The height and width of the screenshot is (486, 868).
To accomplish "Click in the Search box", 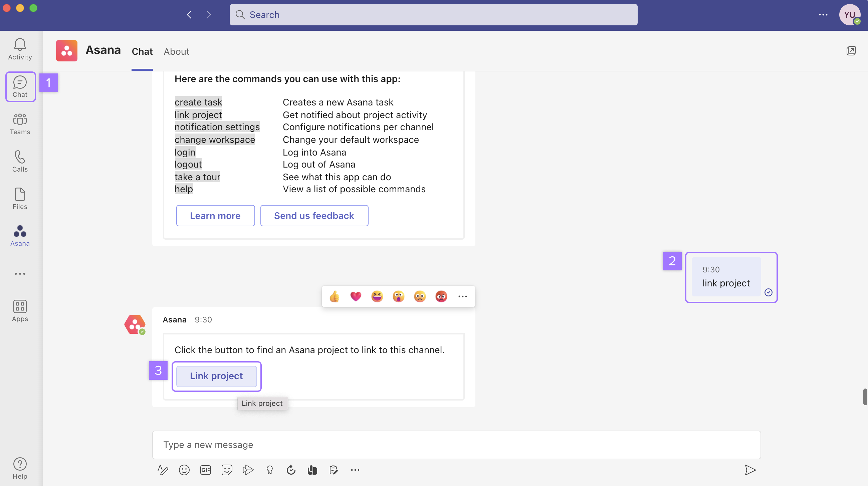I will pos(433,15).
